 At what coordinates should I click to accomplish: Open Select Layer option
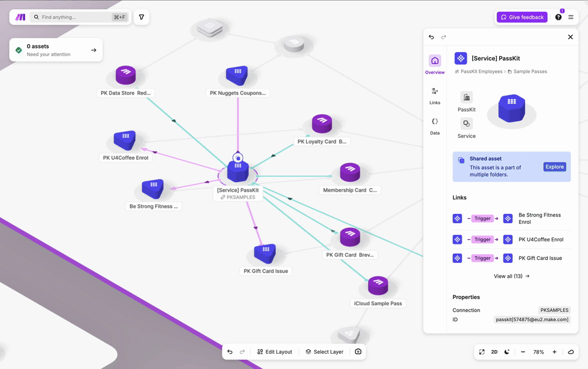(x=325, y=352)
